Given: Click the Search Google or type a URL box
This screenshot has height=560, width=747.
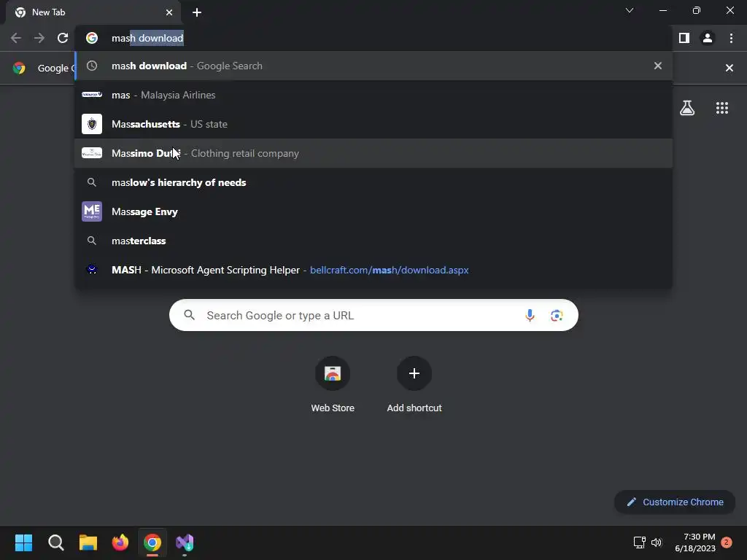Looking at the screenshot, I should 373,315.
